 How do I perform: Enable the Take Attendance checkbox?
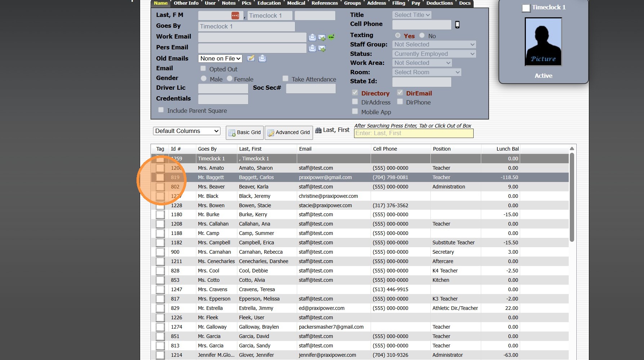click(286, 79)
